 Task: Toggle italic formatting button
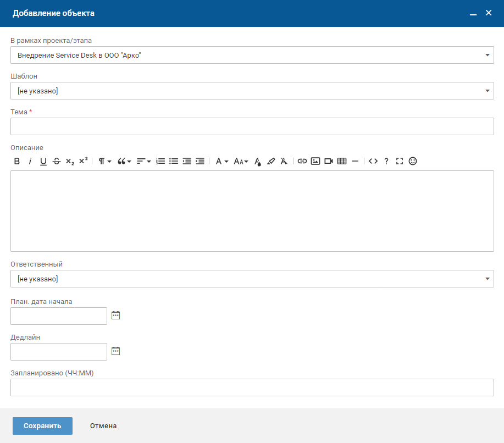pyautogui.click(x=30, y=161)
